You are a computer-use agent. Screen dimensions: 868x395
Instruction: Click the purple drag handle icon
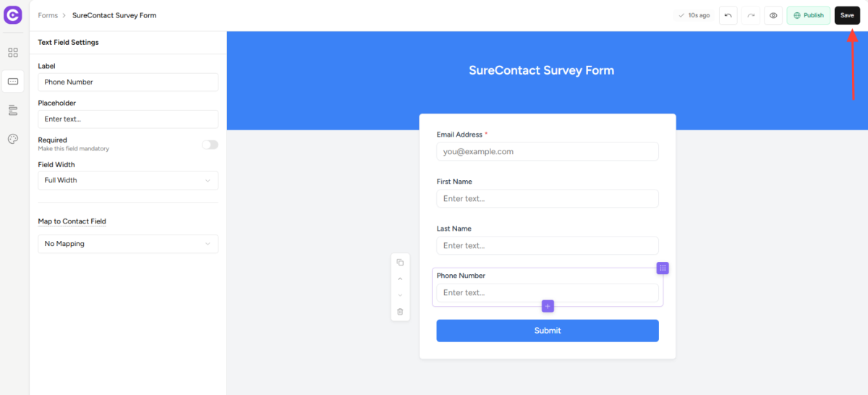point(663,268)
